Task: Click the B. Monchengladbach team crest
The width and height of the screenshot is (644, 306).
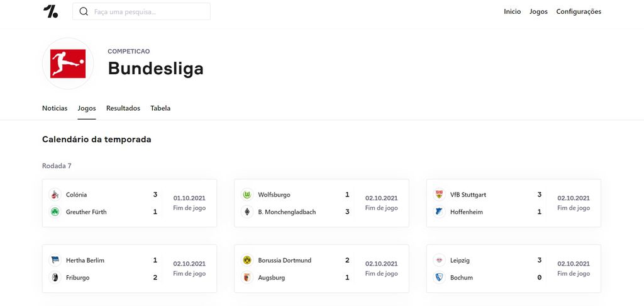Action: pos(247,212)
